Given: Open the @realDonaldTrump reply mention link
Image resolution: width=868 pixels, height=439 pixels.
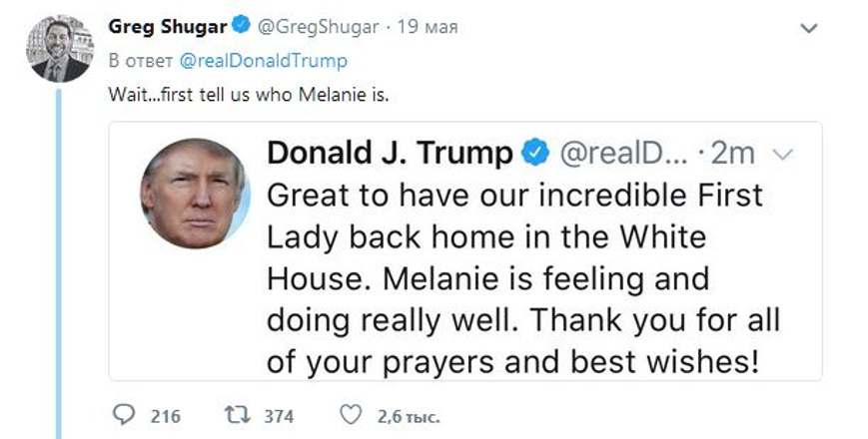Looking at the screenshot, I should (x=263, y=61).
